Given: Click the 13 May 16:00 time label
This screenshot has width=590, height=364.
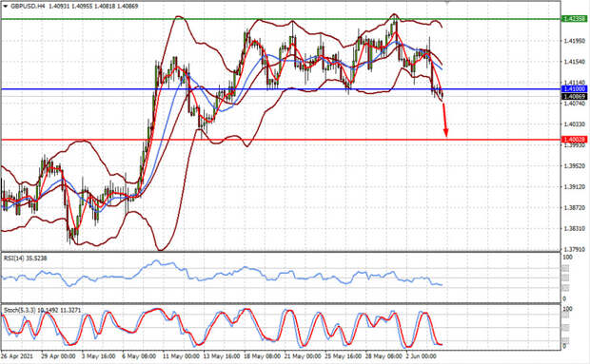Looking at the screenshot, I should 221,356.
